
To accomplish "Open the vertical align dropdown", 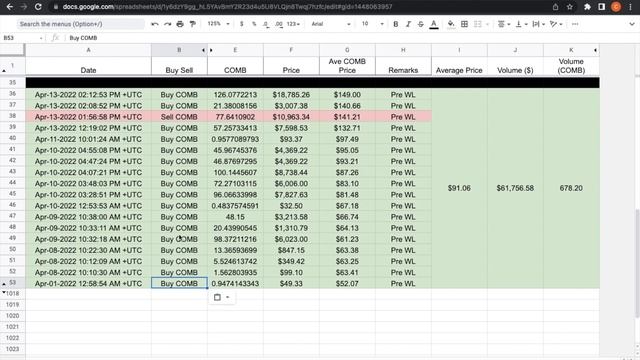I will 521,24.
